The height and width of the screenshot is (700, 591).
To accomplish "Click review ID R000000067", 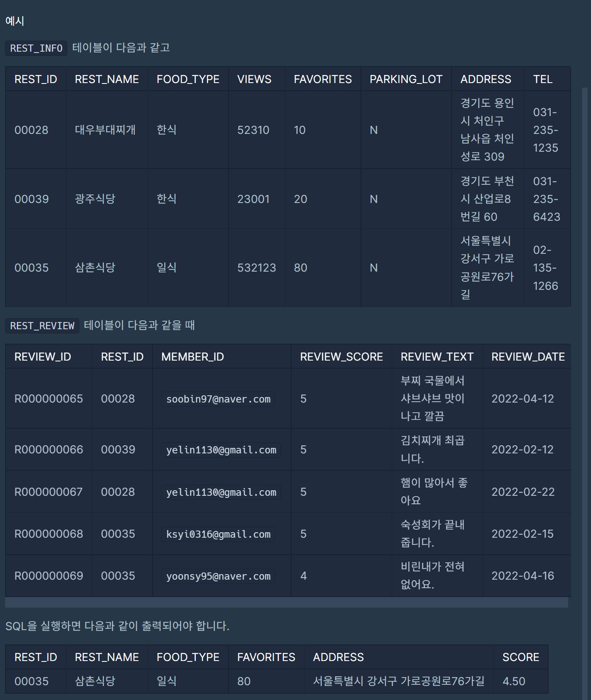I will coord(48,492).
